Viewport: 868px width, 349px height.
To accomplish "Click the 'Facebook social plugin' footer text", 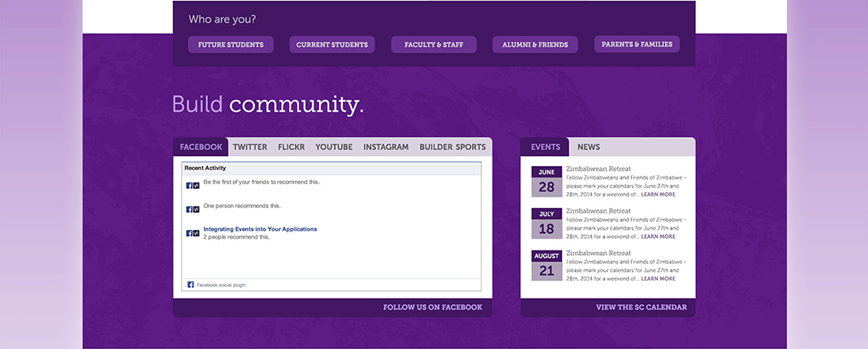I will (221, 285).
